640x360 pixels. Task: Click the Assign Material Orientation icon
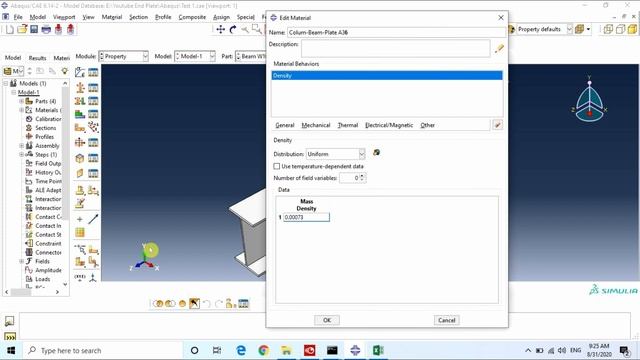tap(80, 128)
